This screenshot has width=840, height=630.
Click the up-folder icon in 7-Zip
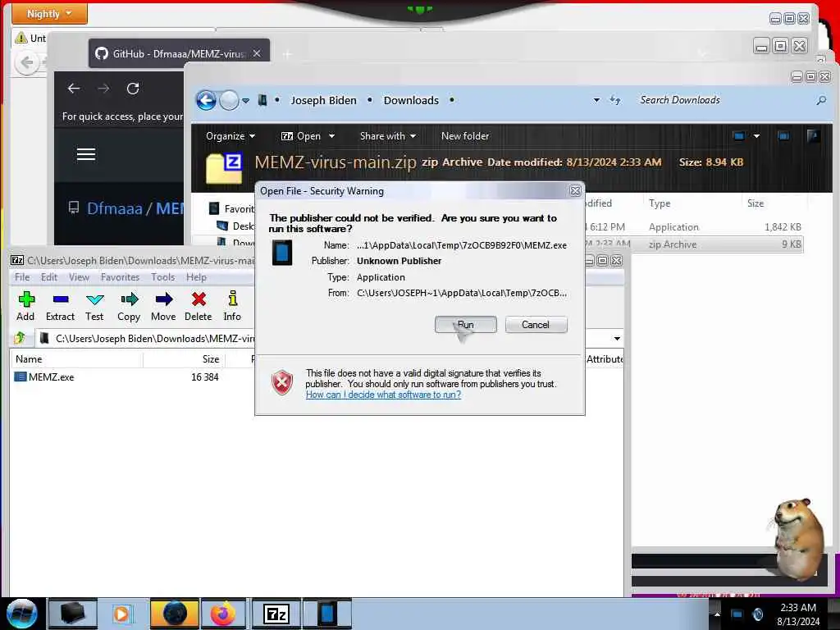tap(20, 338)
